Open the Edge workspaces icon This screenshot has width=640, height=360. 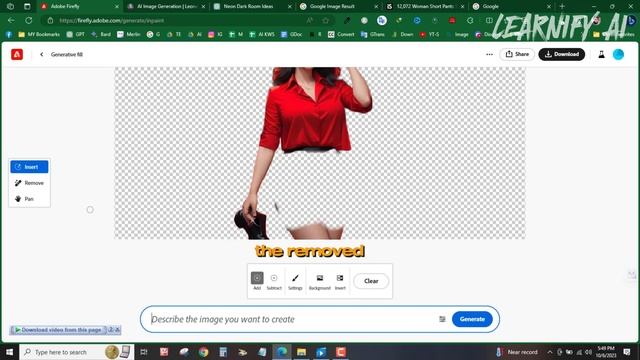click(x=10, y=7)
